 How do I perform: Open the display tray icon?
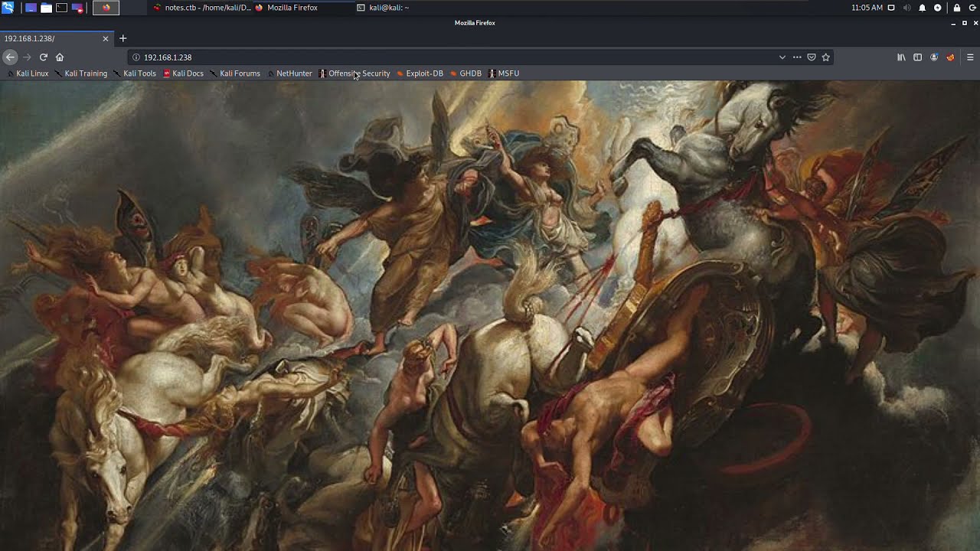(891, 8)
